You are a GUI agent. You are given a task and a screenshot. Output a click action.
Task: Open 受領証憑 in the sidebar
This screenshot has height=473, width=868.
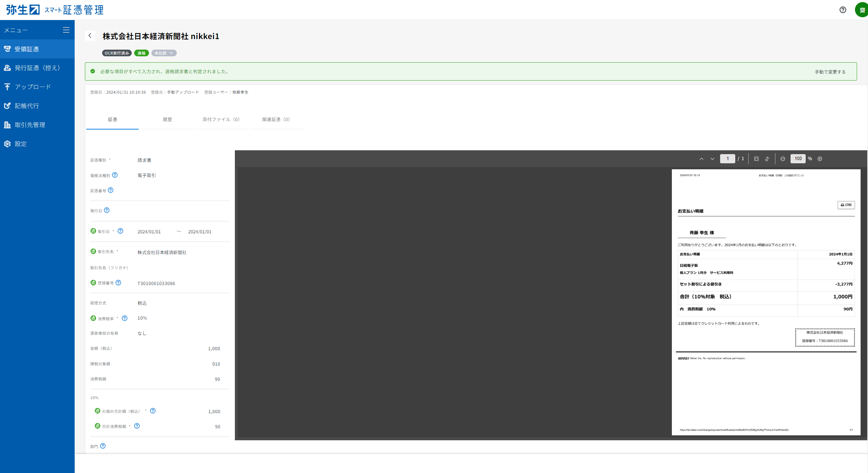click(37, 49)
